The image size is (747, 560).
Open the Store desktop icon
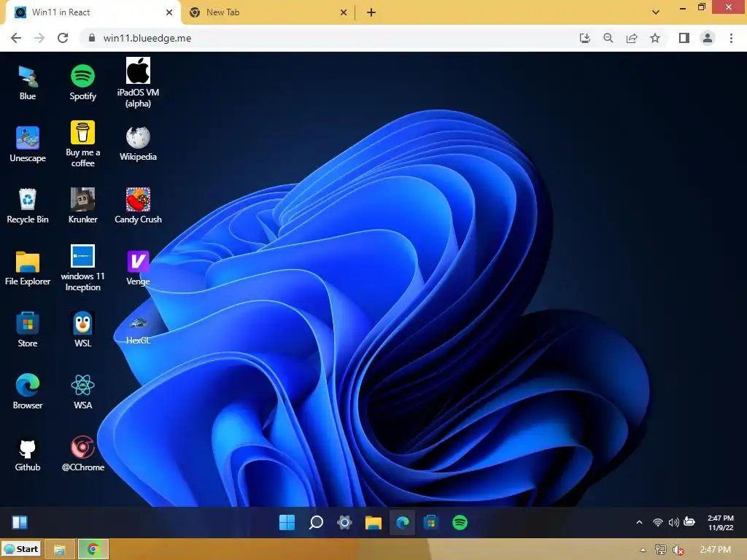tap(28, 330)
